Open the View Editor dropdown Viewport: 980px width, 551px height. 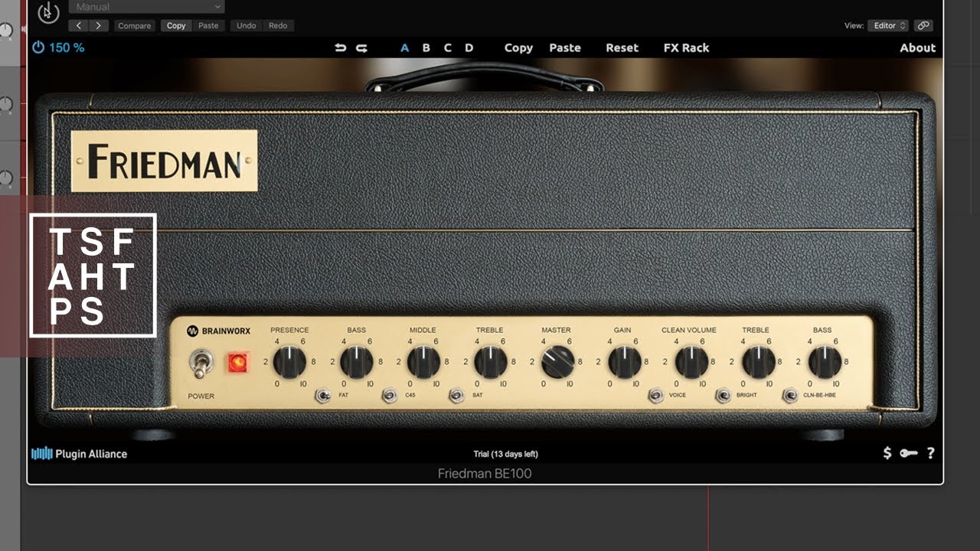tap(888, 25)
